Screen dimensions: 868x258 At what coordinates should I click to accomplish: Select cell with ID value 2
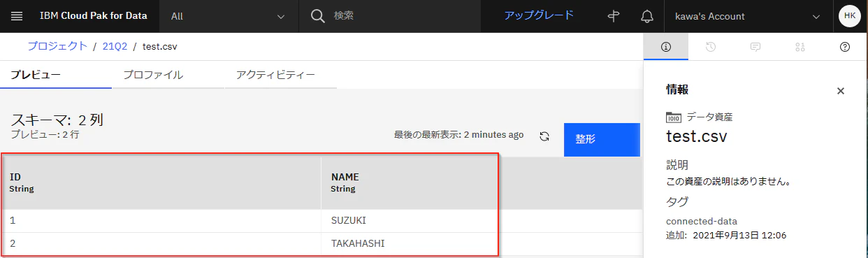pyautogui.click(x=161, y=244)
